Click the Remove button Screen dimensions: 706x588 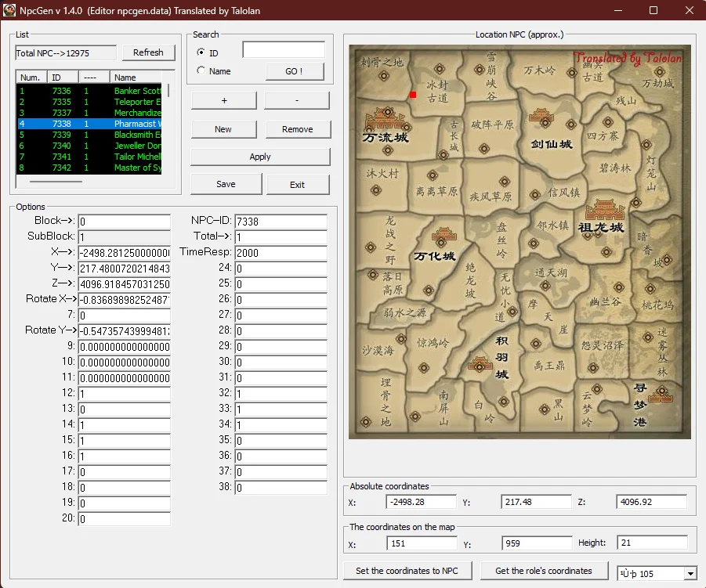coord(298,129)
